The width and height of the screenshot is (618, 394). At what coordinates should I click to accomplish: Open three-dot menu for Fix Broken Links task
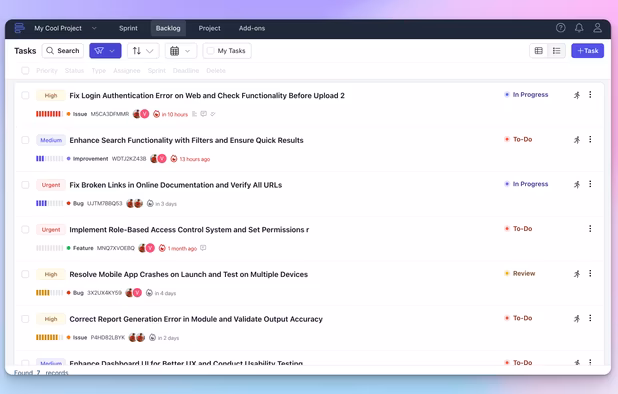pyautogui.click(x=590, y=184)
